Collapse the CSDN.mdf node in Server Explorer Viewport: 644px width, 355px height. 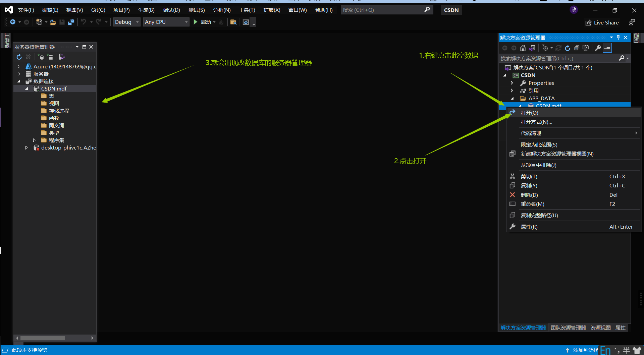tap(27, 88)
